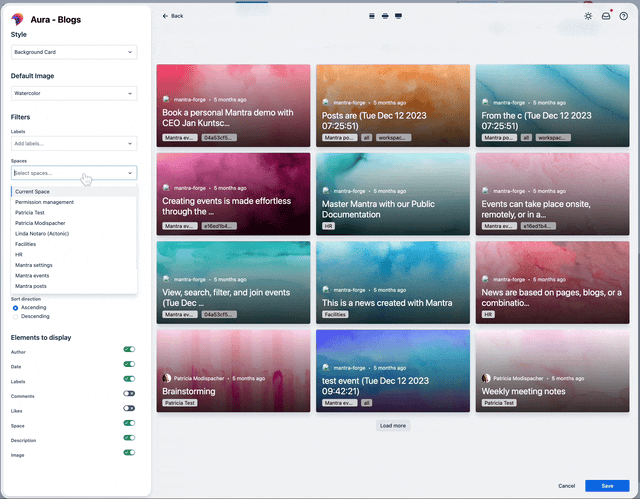Click 'all' label on test event card

pos(366,403)
